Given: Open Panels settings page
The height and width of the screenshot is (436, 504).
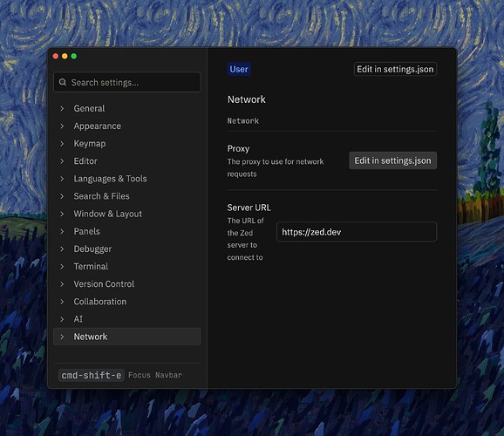Looking at the screenshot, I should [x=87, y=231].
